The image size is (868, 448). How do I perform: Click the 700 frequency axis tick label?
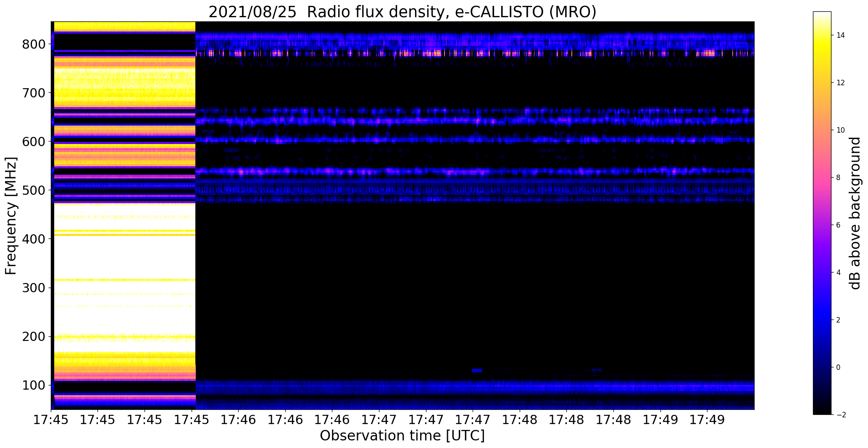34,93
